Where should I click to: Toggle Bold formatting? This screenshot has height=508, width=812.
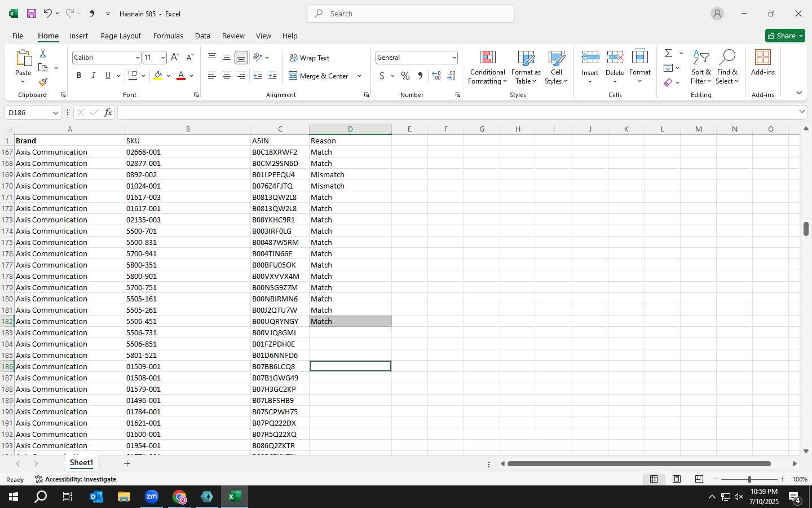point(79,76)
